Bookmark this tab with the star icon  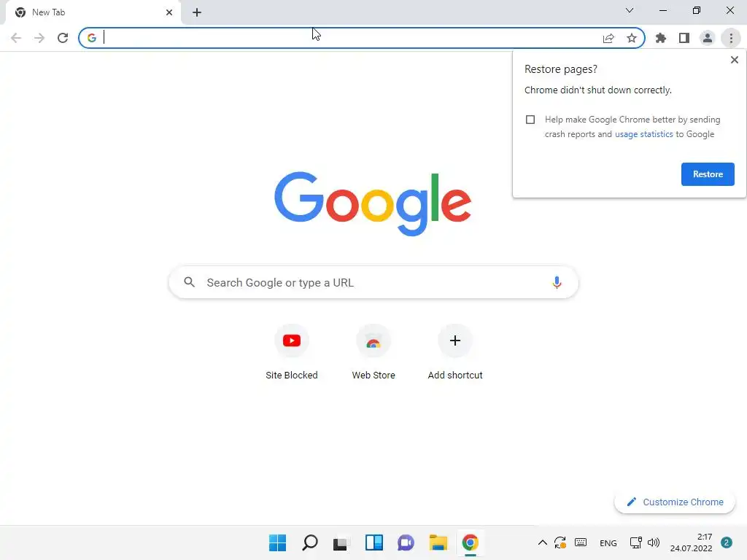point(632,38)
